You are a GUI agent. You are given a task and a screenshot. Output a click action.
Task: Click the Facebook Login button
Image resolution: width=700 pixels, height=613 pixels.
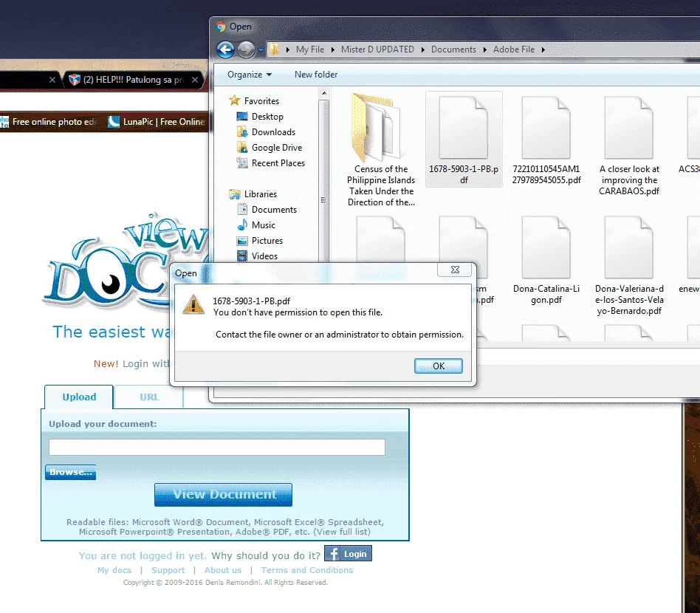point(348,554)
